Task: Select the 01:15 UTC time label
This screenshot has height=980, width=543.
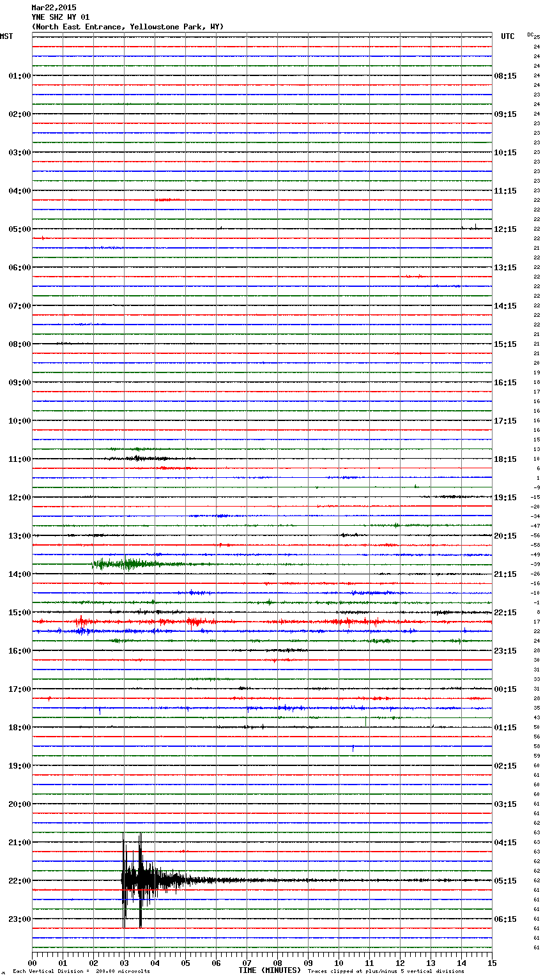Action: click(505, 728)
